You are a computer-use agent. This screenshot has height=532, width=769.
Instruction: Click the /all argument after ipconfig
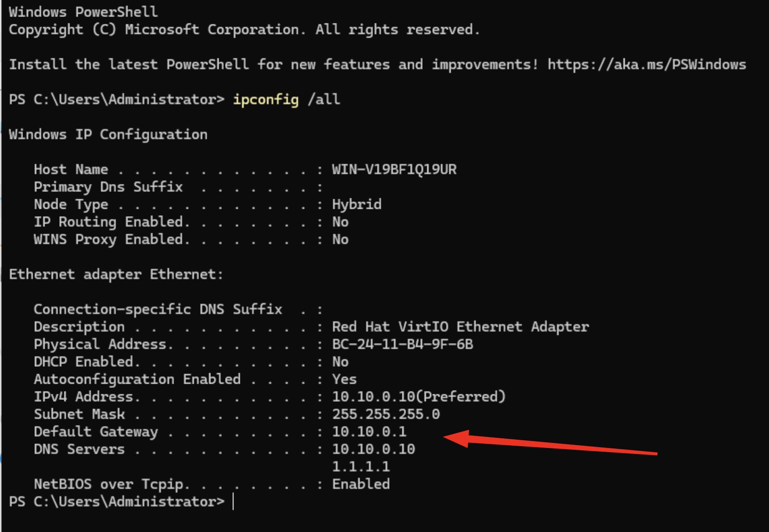coord(324,100)
